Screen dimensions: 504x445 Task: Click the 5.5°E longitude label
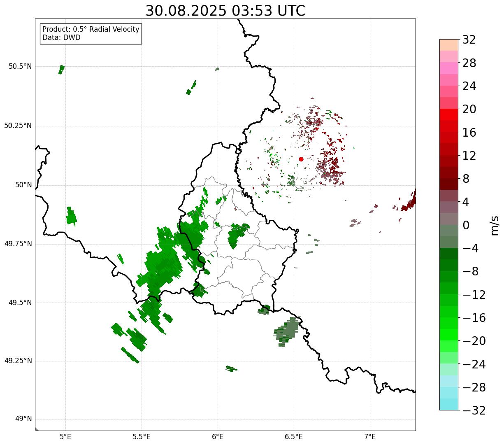pos(142,436)
